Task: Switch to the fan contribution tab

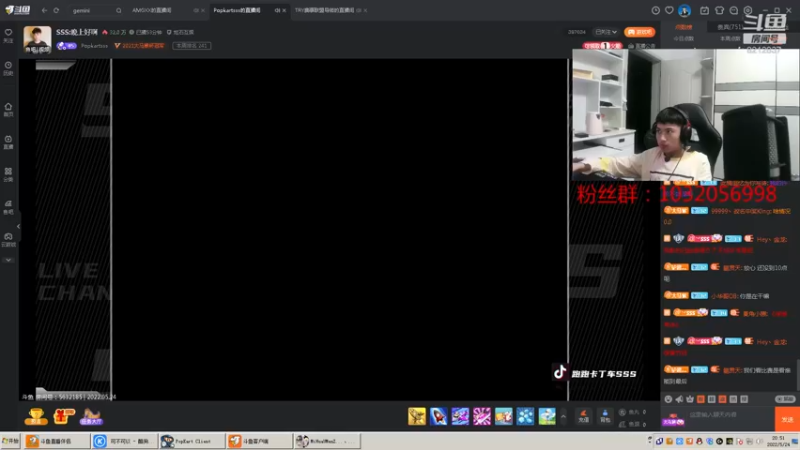Action: coord(684,27)
